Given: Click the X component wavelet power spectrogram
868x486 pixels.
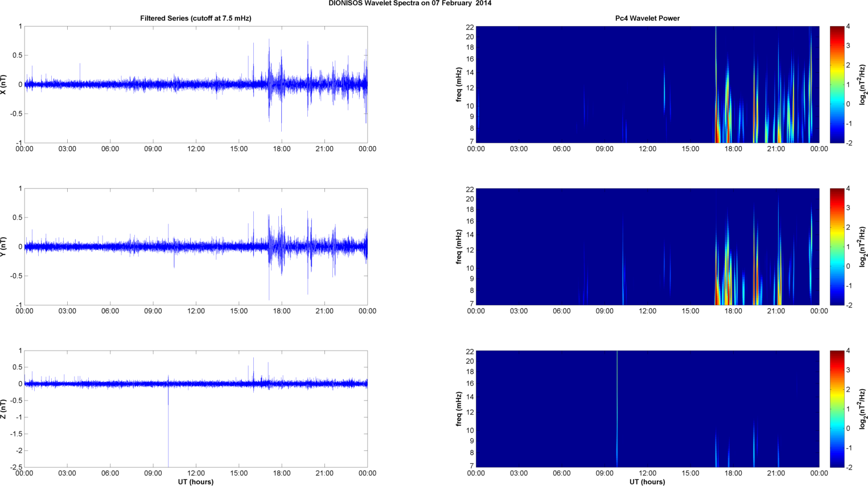Looking at the screenshot, I should (x=647, y=84).
